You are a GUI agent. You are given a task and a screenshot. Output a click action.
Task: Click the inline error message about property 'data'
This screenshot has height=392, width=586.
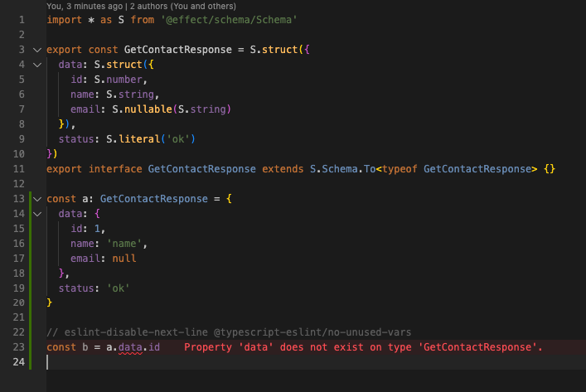click(x=363, y=347)
